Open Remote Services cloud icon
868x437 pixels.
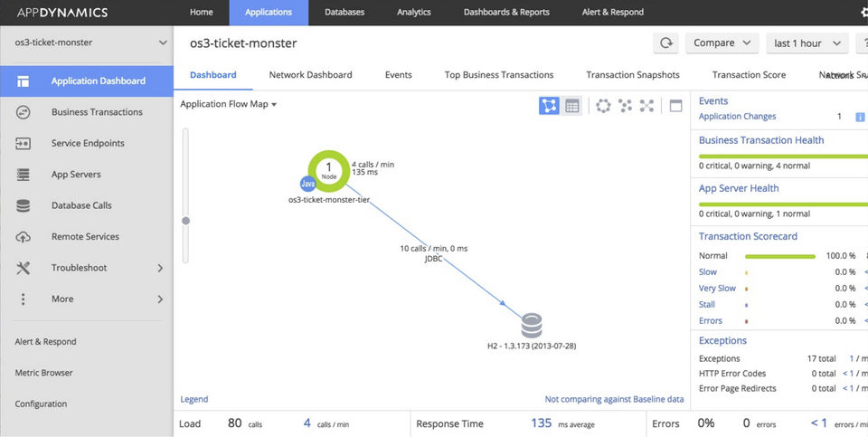(x=24, y=237)
